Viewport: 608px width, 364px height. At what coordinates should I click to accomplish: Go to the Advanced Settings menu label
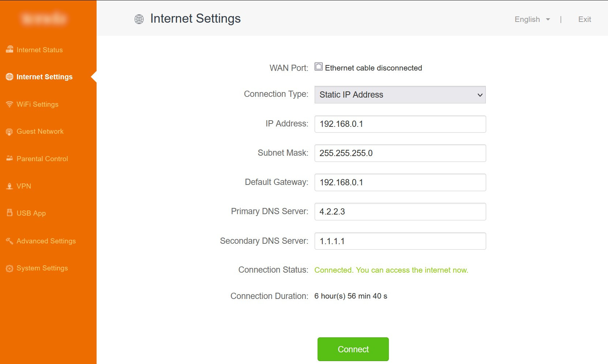46,241
